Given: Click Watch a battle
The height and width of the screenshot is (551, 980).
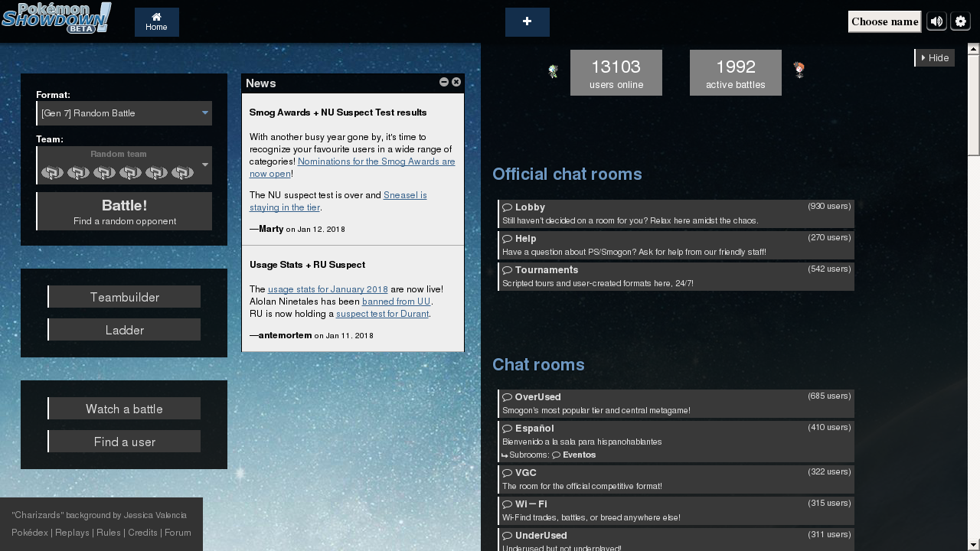Looking at the screenshot, I should 124,409.
